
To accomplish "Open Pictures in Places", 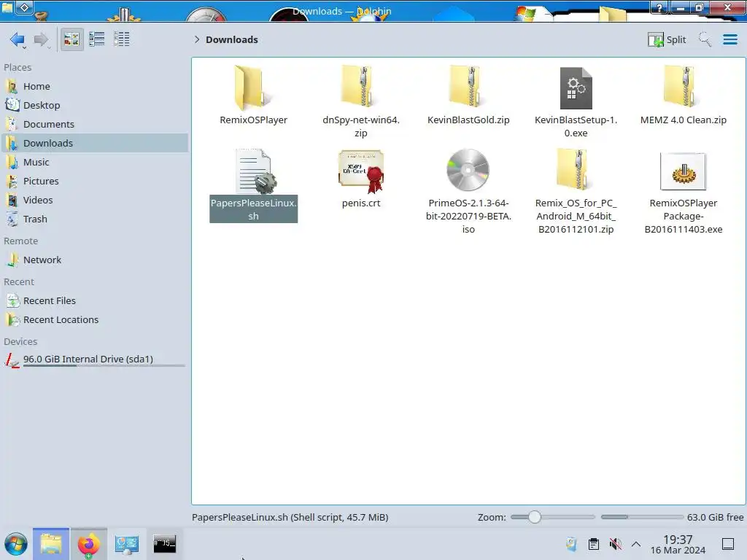I will point(94,182).
